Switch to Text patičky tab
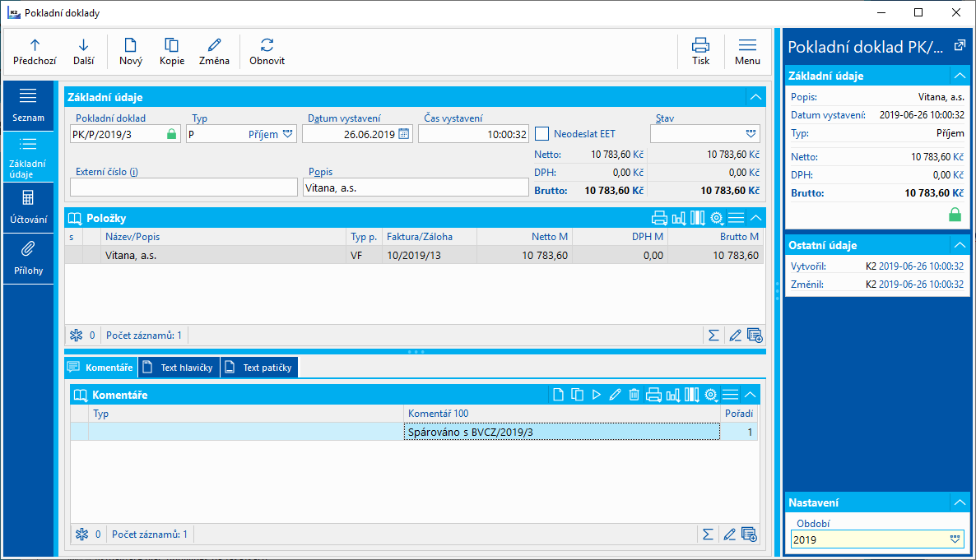The height and width of the screenshot is (560, 976). (x=259, y=368)
